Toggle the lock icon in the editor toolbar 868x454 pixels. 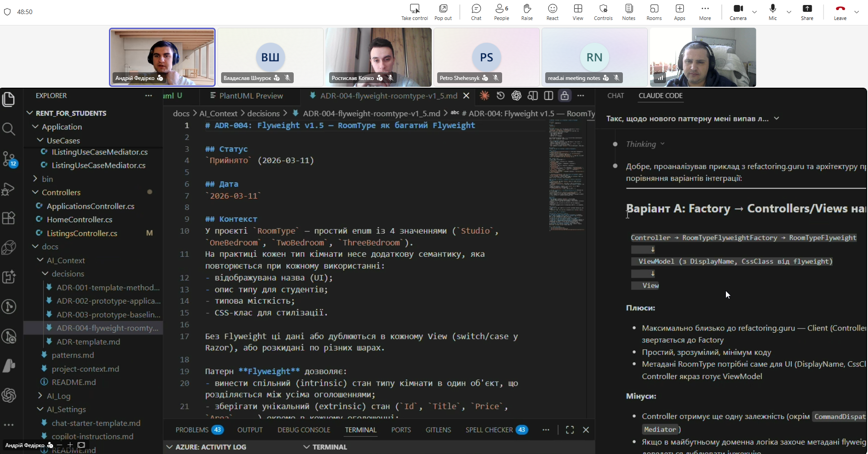[x=564, y=96]
